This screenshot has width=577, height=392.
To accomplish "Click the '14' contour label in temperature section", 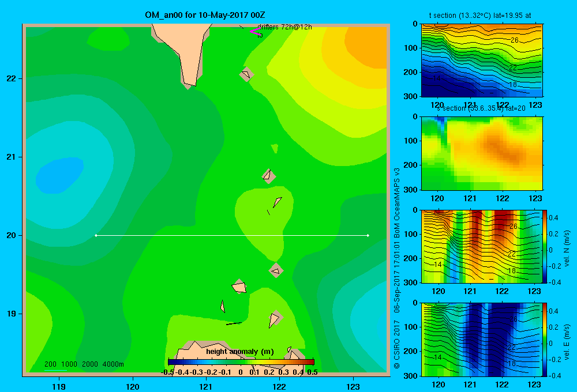I will pyautogui.click(x=437, y=78).
